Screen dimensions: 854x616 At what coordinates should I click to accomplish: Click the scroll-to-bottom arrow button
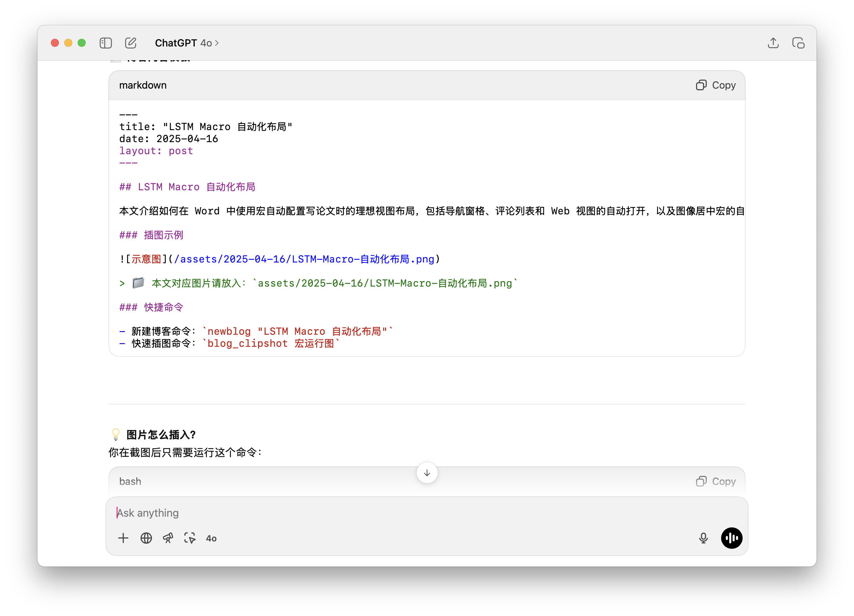pos(427,473)
